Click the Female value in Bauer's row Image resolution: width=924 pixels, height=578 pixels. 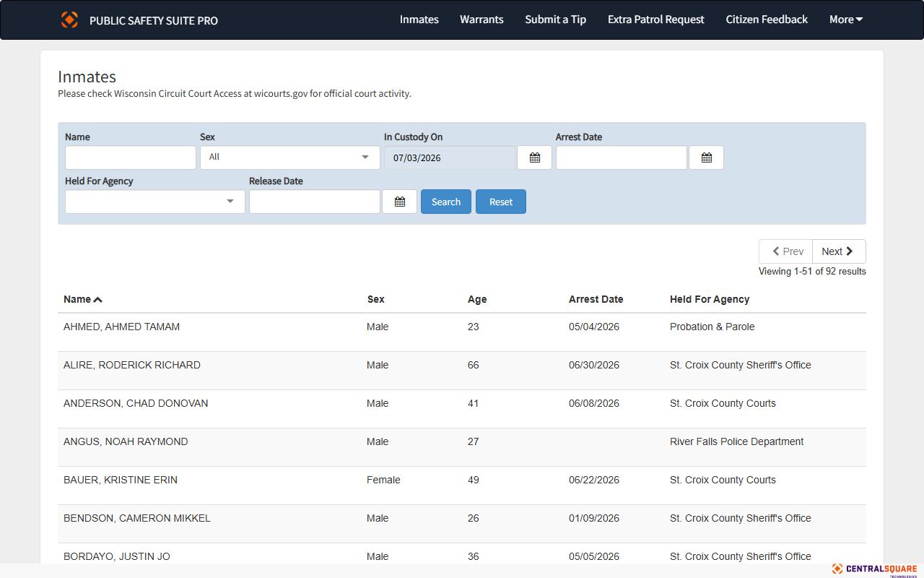pyautogui.click(x=383, y=480)
